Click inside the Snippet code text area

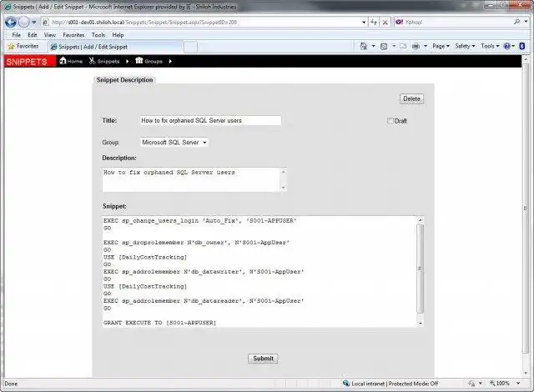tap(259, 272)
